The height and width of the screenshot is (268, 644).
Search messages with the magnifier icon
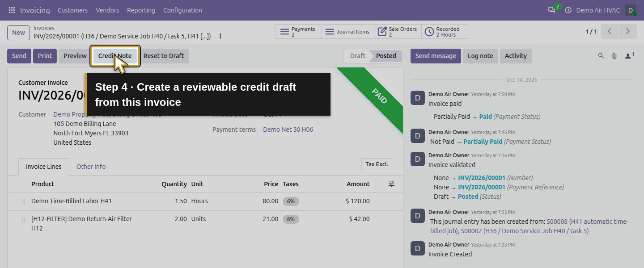coord(601,56)
